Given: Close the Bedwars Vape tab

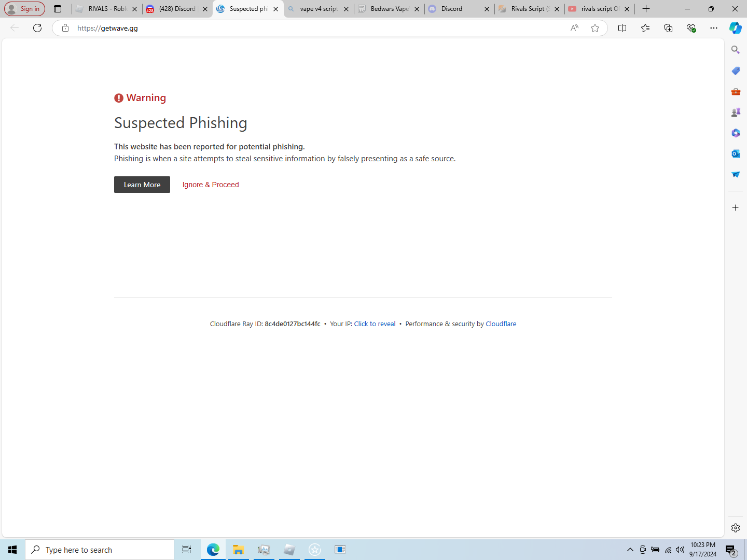Looking at the screenshot, I should [417, 9].
